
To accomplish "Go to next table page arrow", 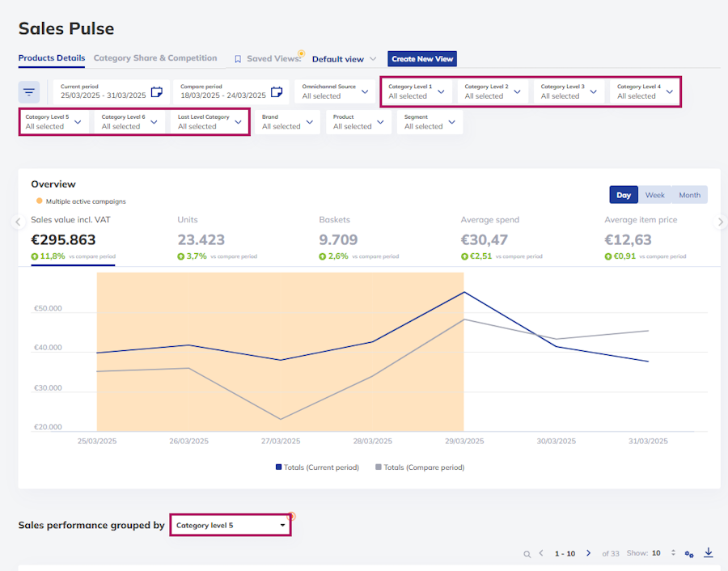I will [x=588, y=553].
